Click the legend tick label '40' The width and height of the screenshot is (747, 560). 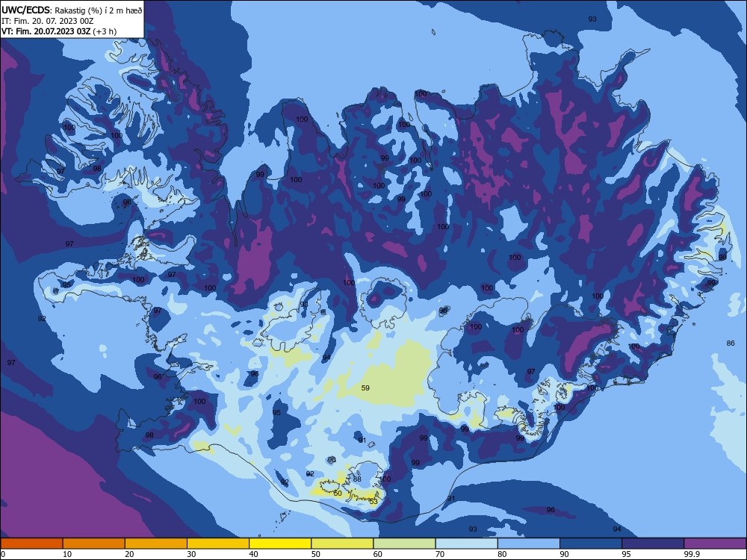[x=253, y=554]
